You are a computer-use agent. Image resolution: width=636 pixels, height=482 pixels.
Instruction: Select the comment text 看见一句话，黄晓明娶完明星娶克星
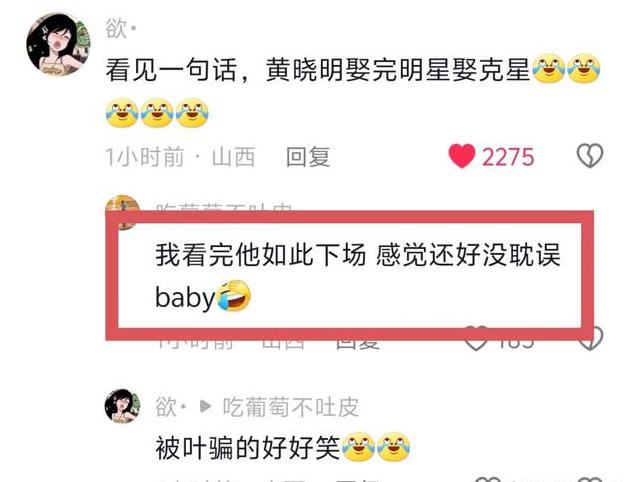click(x=318, y=70)
